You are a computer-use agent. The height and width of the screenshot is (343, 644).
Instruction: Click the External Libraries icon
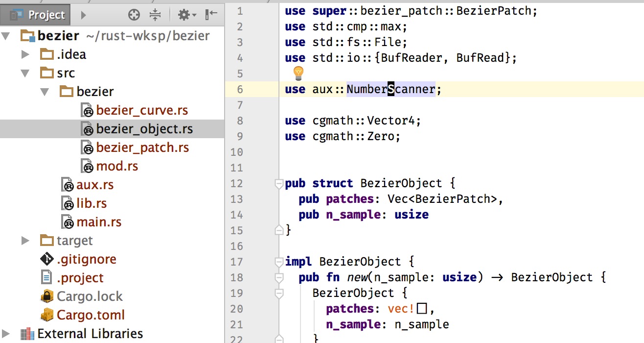point(27,334)
